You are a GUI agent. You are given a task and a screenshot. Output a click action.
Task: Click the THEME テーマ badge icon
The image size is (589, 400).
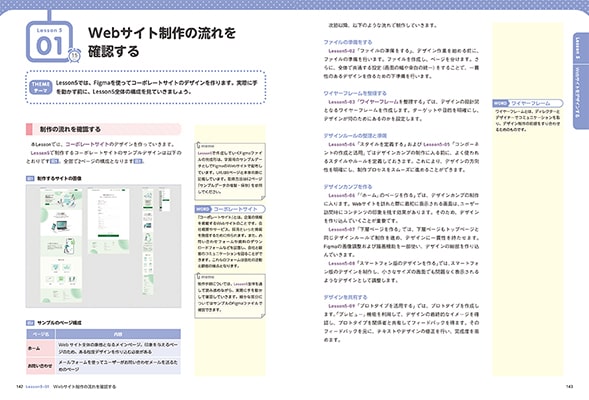click(x=41, y=87)
